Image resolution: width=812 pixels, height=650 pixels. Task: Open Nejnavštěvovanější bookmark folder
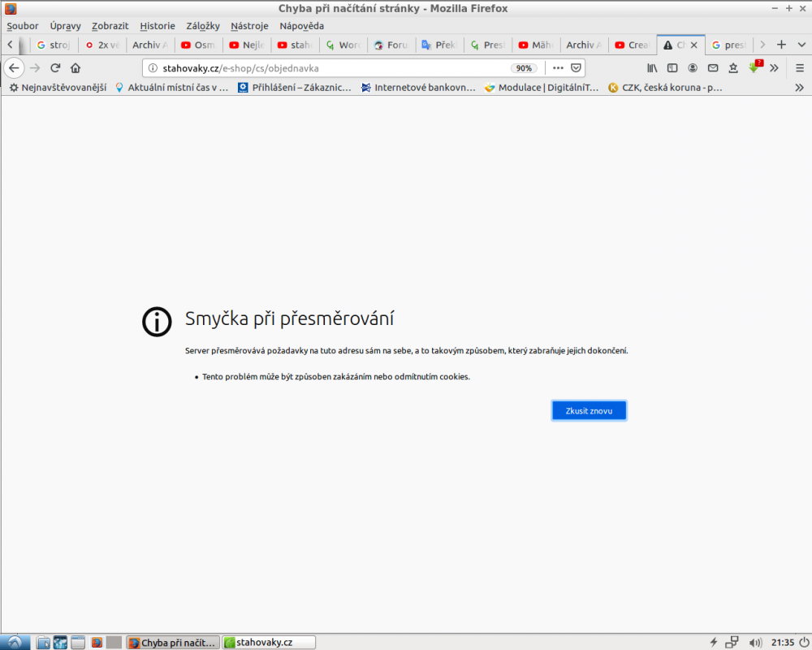click(58, 88)
